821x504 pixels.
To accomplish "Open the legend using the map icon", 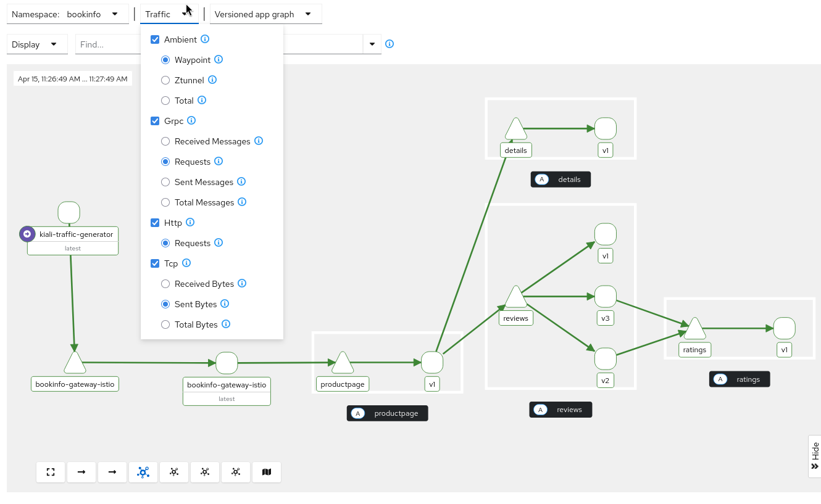I will click(x=267, y=472).
